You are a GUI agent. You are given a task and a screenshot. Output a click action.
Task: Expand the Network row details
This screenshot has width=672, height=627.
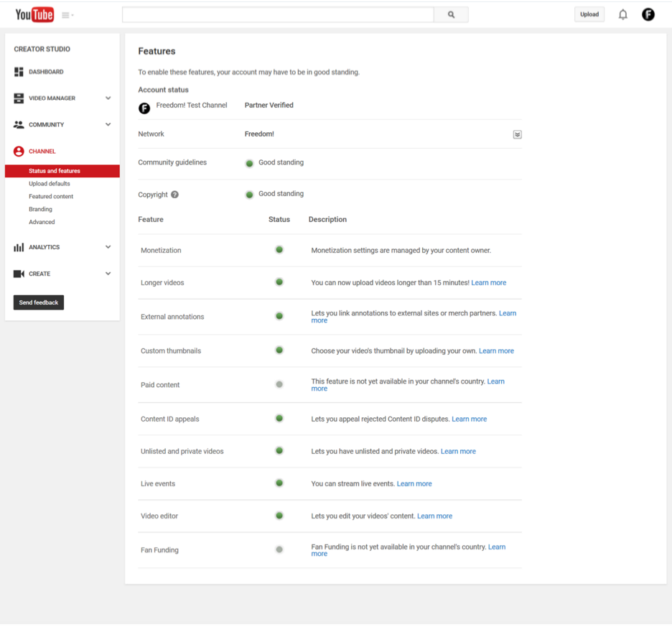click(x=518, y=134)
